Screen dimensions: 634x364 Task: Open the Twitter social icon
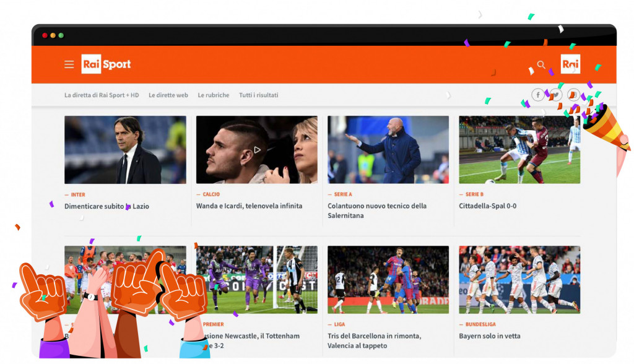coord(555,95)
